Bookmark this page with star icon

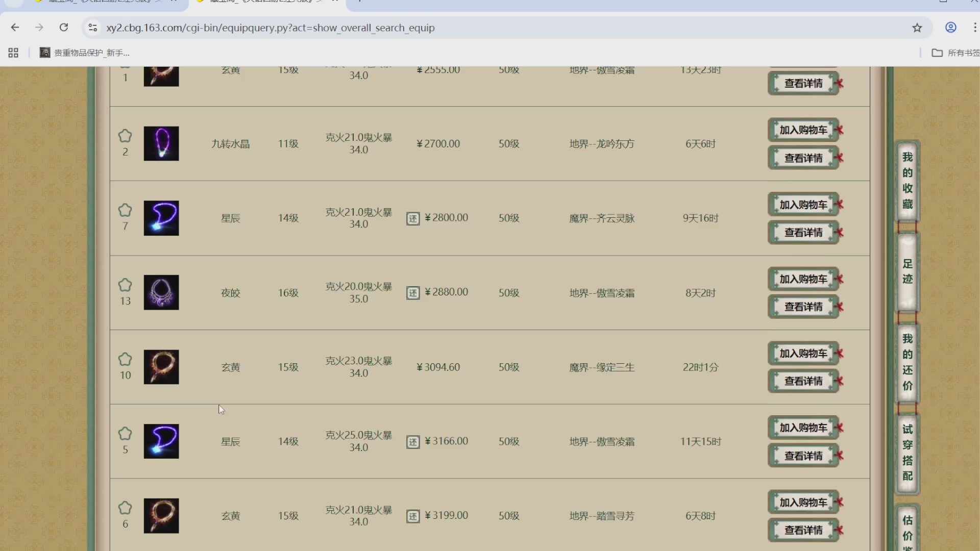pos(917,28)
